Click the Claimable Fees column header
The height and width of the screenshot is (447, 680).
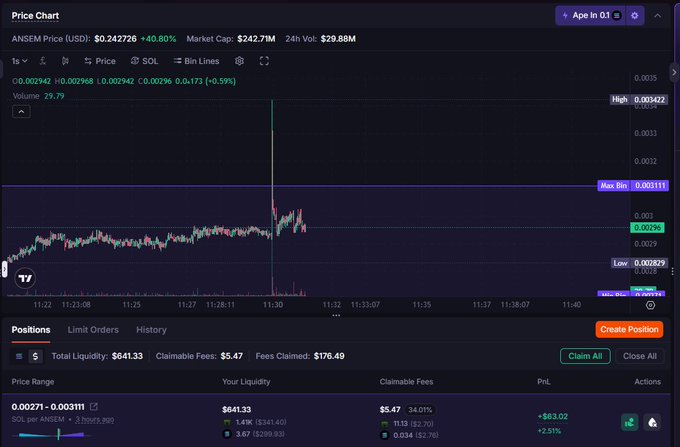pos(406,382)
